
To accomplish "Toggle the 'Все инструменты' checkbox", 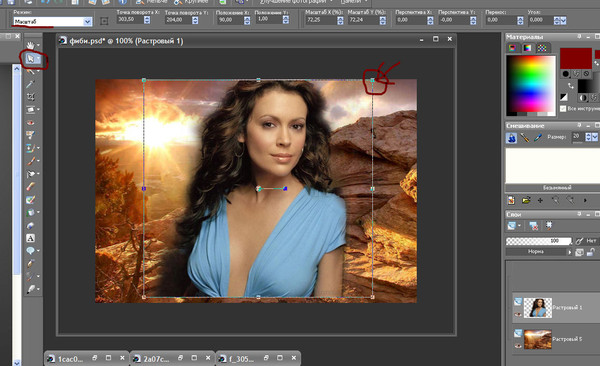I will [x=563, y=109].
